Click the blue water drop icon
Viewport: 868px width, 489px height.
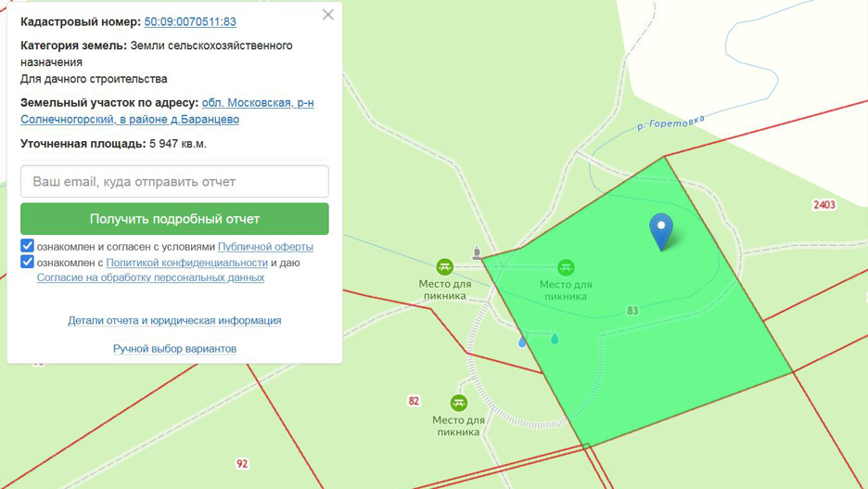coord(522,341)
